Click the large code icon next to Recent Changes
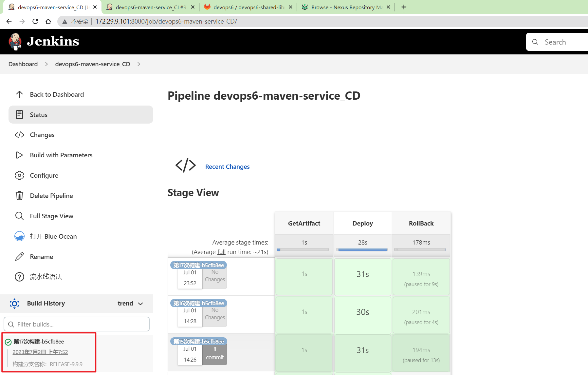This screenshot has width=588, height=375. pos(186,165)
